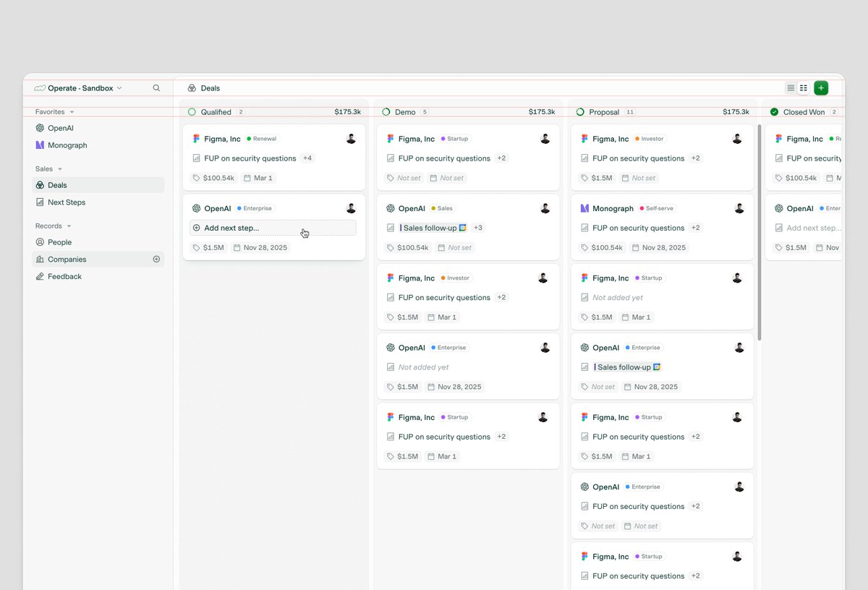Click the Demo stage dashed circle icon

386,112
